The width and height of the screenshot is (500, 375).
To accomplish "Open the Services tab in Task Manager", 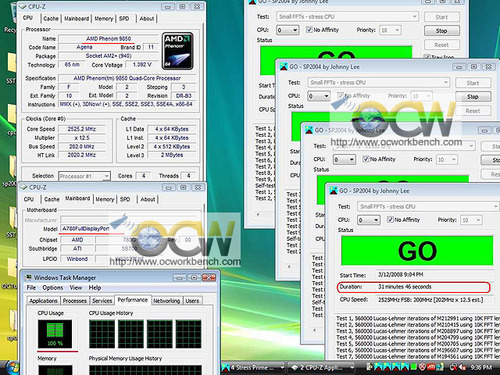I will (x=102, y=301).
